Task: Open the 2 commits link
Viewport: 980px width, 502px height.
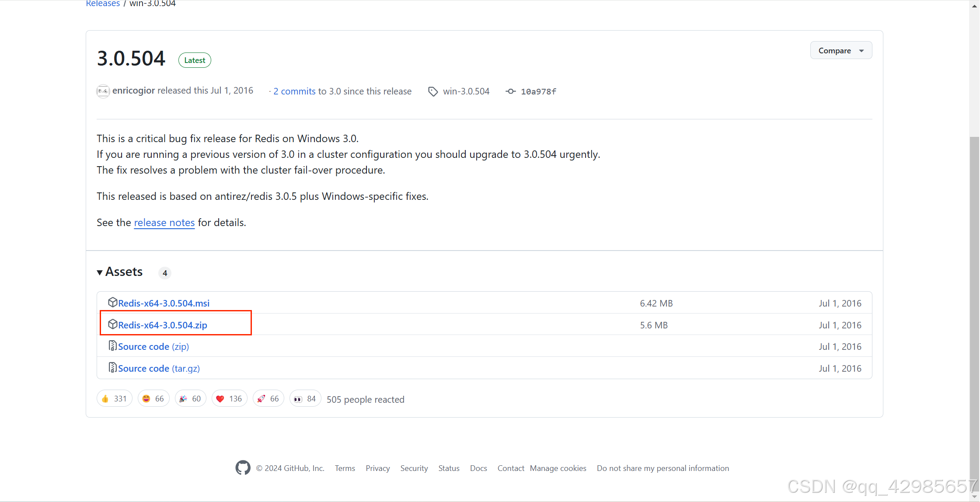Action: [x=294, y=91]
